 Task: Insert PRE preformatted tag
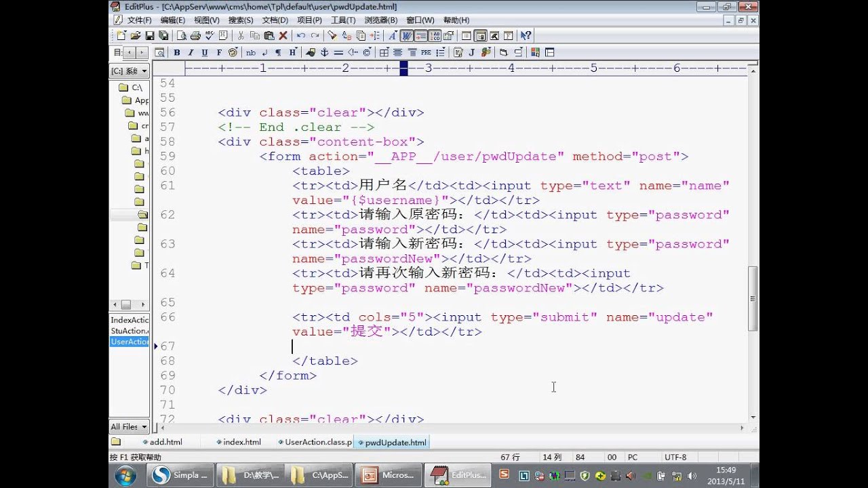(x=426, y=52)
